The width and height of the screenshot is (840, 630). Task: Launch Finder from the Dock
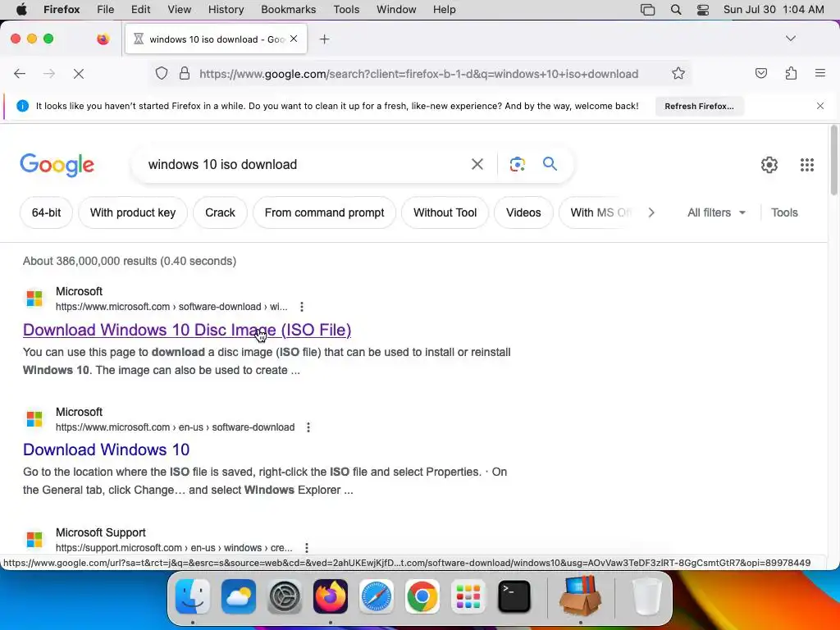[192, 596]
